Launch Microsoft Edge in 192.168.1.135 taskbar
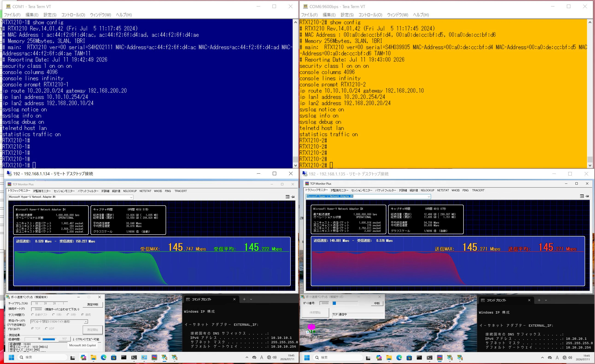This screenshot has height=364, width=595. [x=399, y=358]
